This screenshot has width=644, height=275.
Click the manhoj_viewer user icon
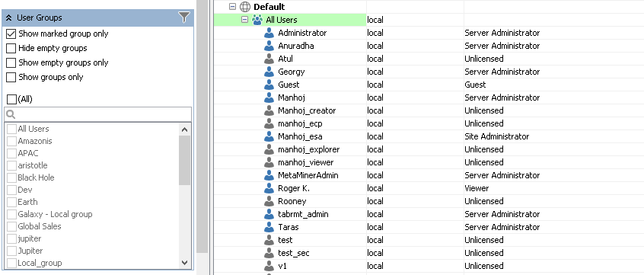[x=269, y=162]
